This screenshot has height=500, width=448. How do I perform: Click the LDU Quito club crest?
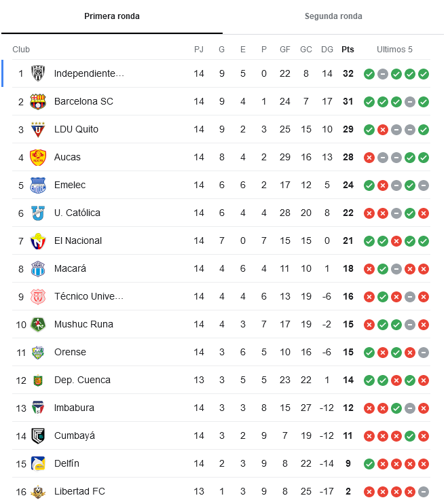click(38, 130)
